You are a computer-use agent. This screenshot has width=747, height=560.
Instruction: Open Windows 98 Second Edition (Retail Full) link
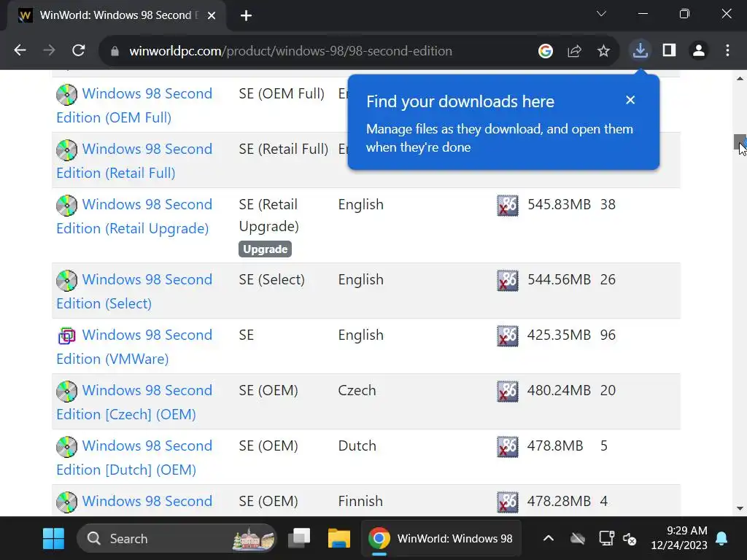click(134, 160)
